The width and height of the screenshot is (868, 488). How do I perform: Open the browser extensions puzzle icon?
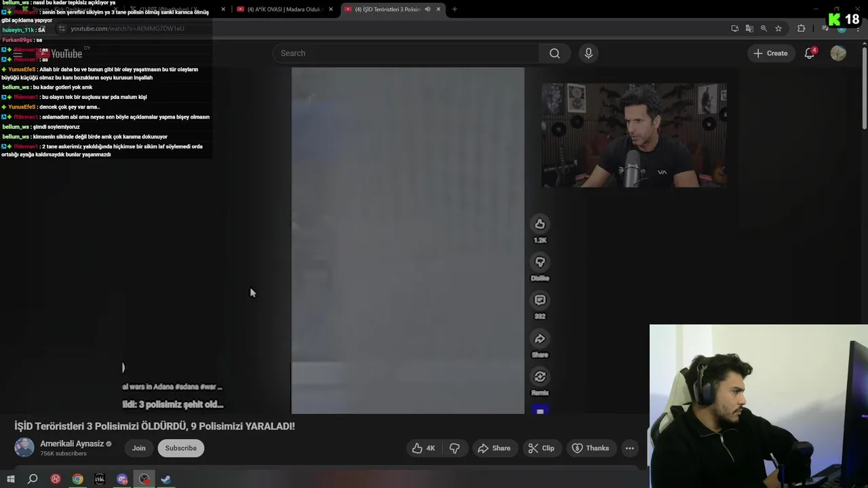pos(801,28)
